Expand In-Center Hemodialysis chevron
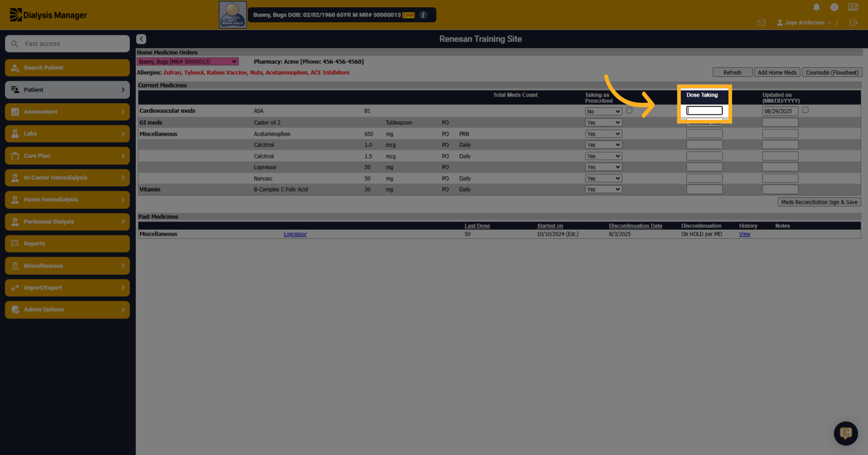 [123, 178]
